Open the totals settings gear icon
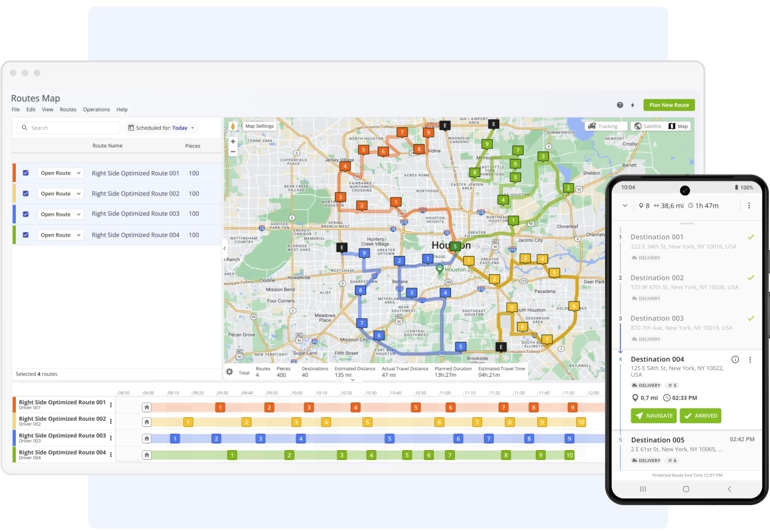The width and height of the screenshot is (770, 532). [230, 372]
